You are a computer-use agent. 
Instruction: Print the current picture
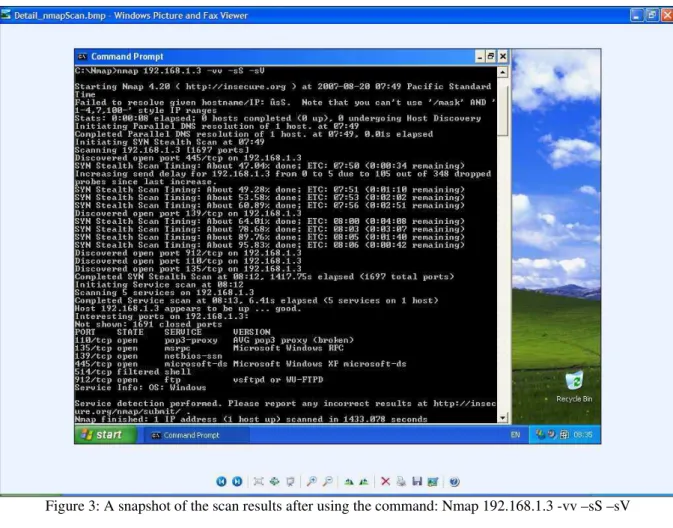[401, 482]
